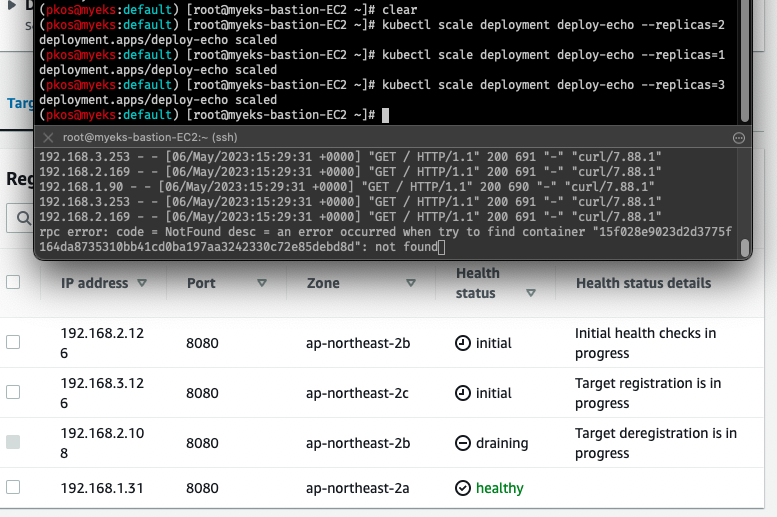
Task: Tick the checkbox for target 192.168.1.31
Action: pyautogui.click(x=13, y=487)
